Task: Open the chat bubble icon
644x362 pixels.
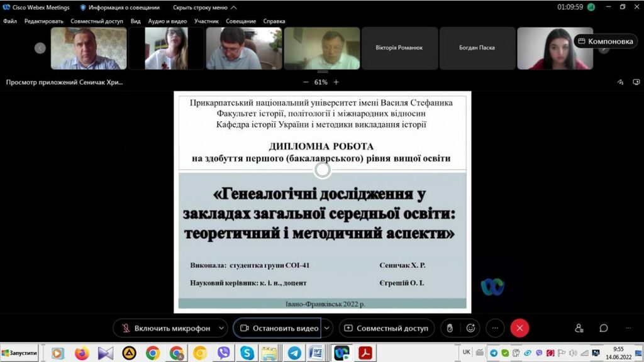Action: click(x=604, y=328)
